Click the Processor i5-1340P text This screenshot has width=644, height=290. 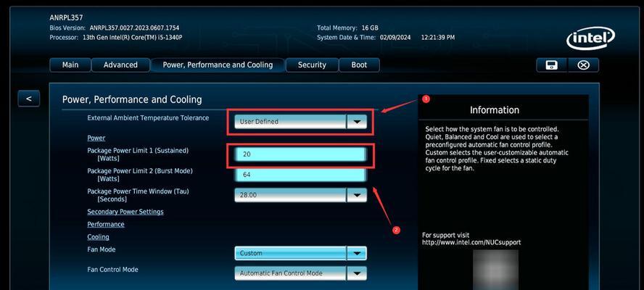click(116, 38)
